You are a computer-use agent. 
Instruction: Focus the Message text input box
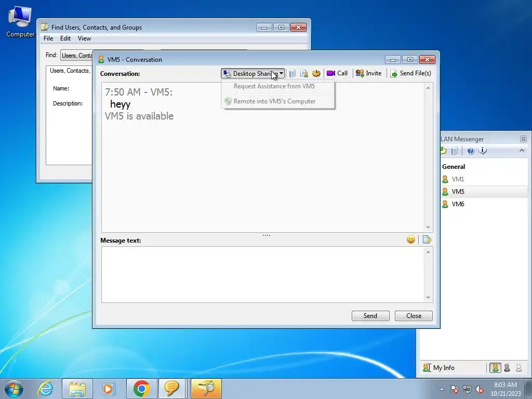(263, 274)
